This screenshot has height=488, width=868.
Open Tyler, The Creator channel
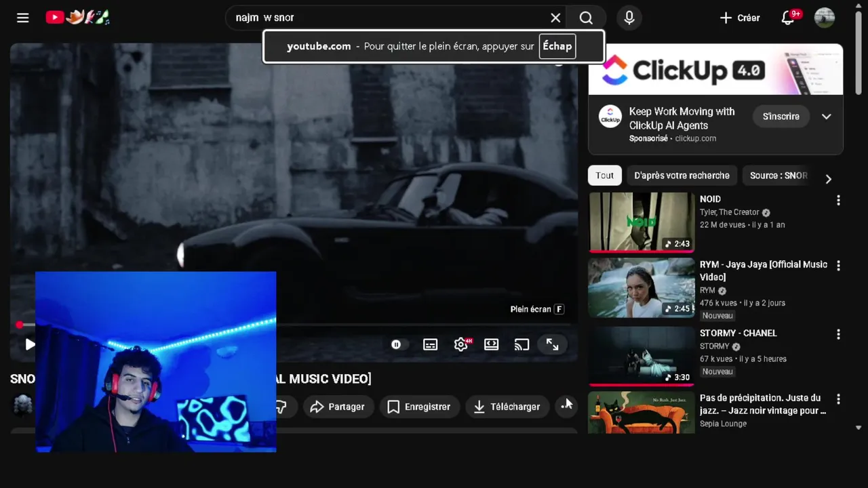pyautogui.click(x=730, y=212)
